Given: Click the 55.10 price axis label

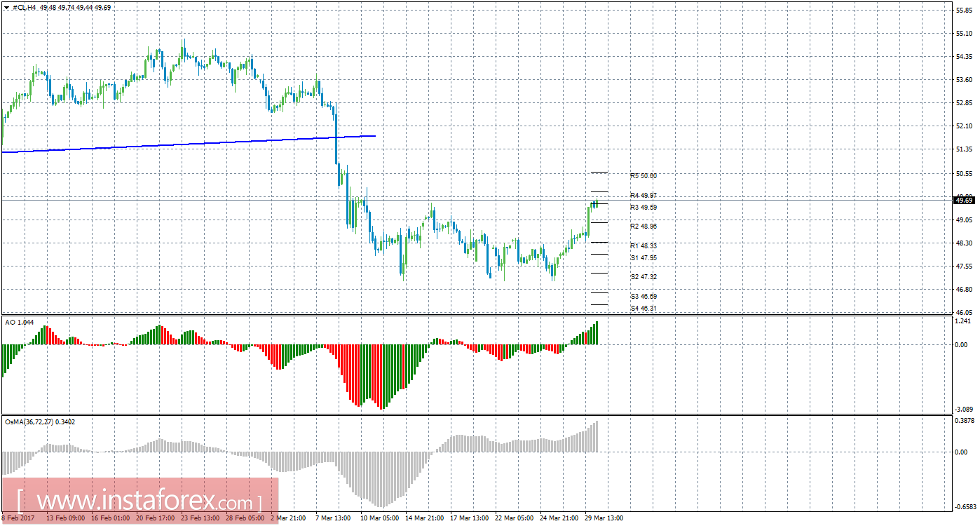Looking at the screenshot, I should coord(964,34).
